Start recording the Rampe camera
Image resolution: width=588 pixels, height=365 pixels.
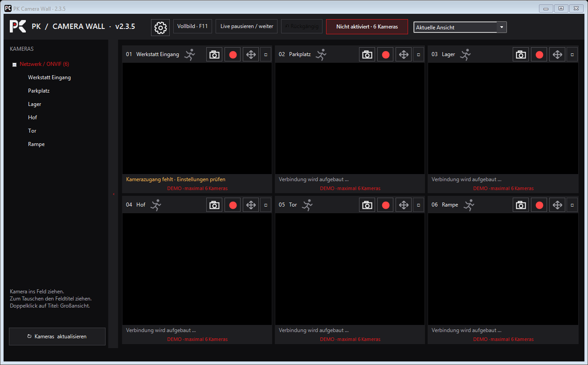[539, 205]
